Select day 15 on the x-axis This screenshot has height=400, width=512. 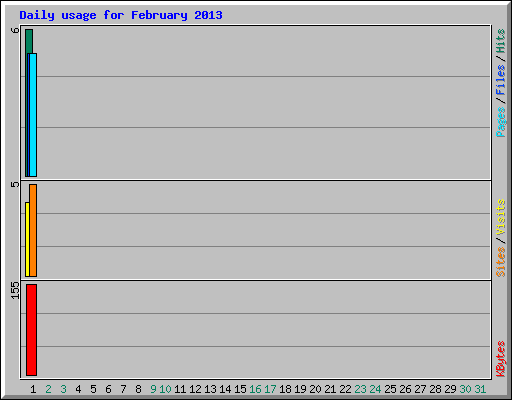pyautogui.click(x=240, y=389)
